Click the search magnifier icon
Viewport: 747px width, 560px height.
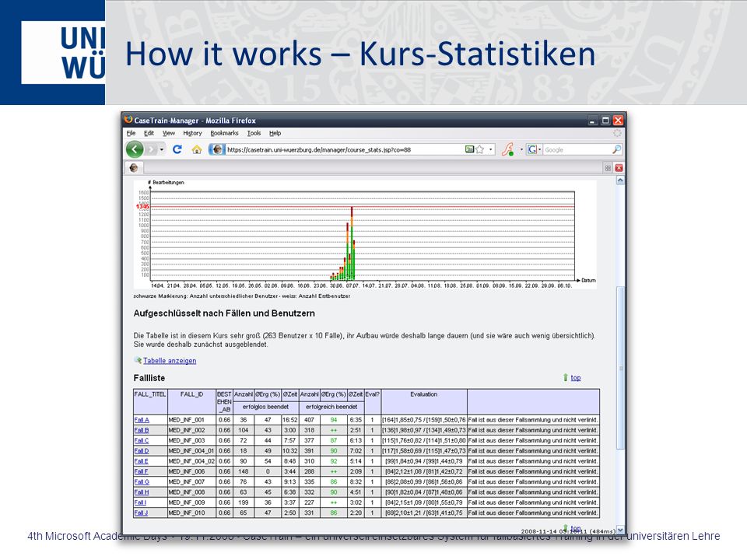tap(616, 149)
